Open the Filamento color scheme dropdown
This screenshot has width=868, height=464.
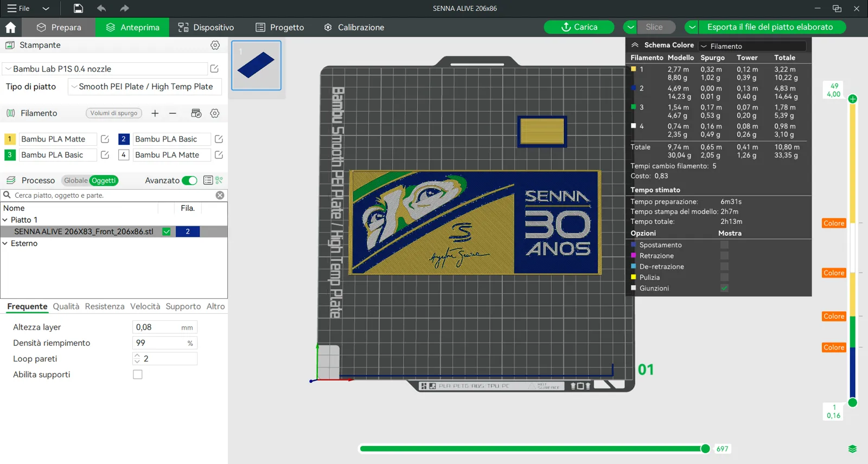(x=752, y=46)
